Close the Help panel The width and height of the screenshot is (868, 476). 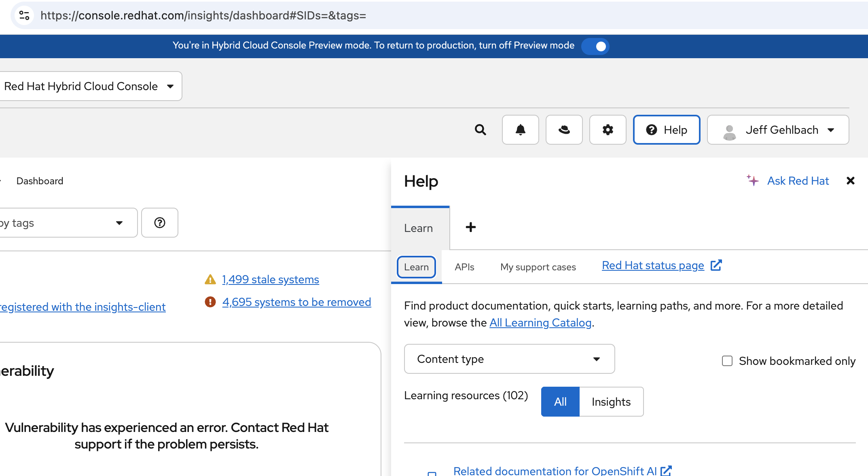(850, 181)
